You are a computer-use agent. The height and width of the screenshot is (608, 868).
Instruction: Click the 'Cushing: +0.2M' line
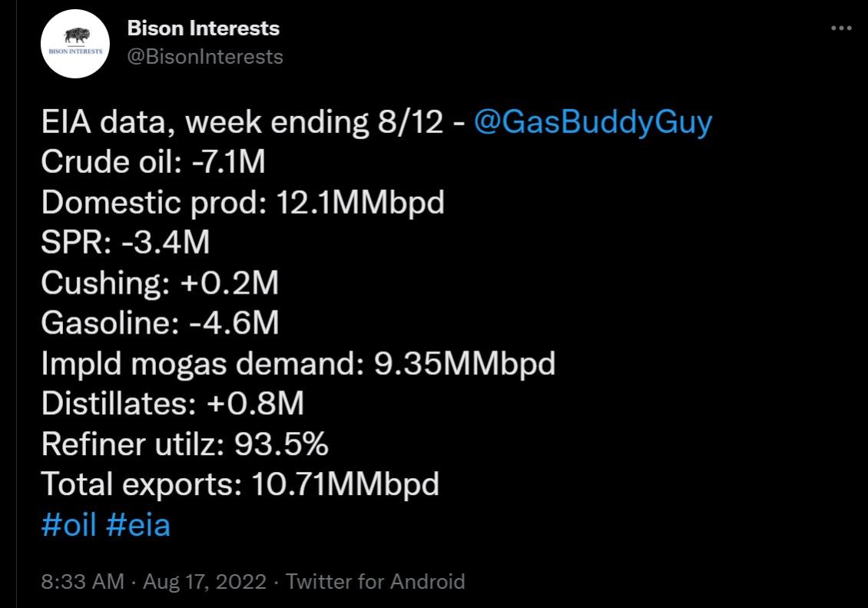tap(160, 284)
